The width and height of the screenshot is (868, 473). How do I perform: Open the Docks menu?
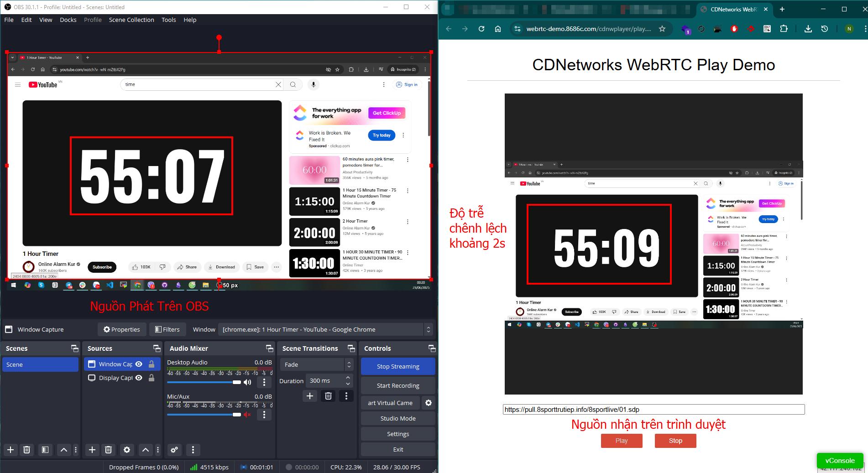tap(68, 20)
